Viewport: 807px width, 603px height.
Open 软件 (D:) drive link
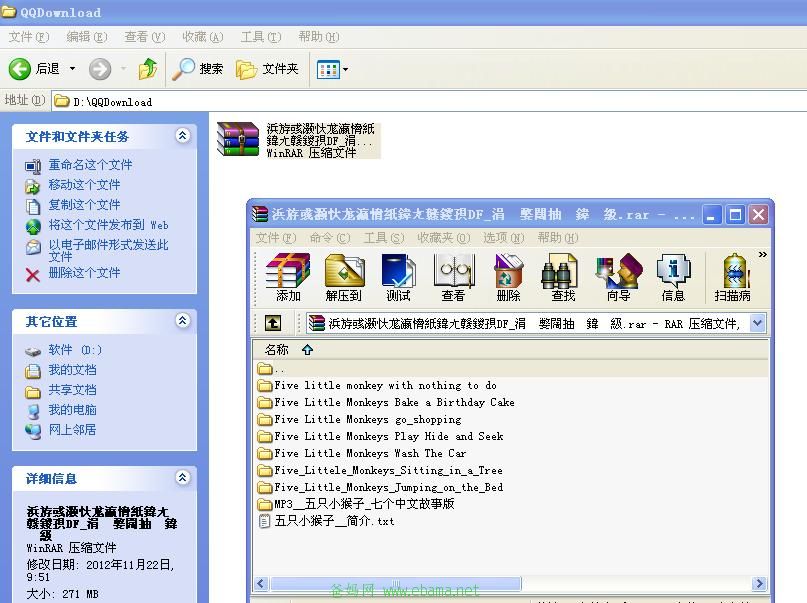[75, 350]
